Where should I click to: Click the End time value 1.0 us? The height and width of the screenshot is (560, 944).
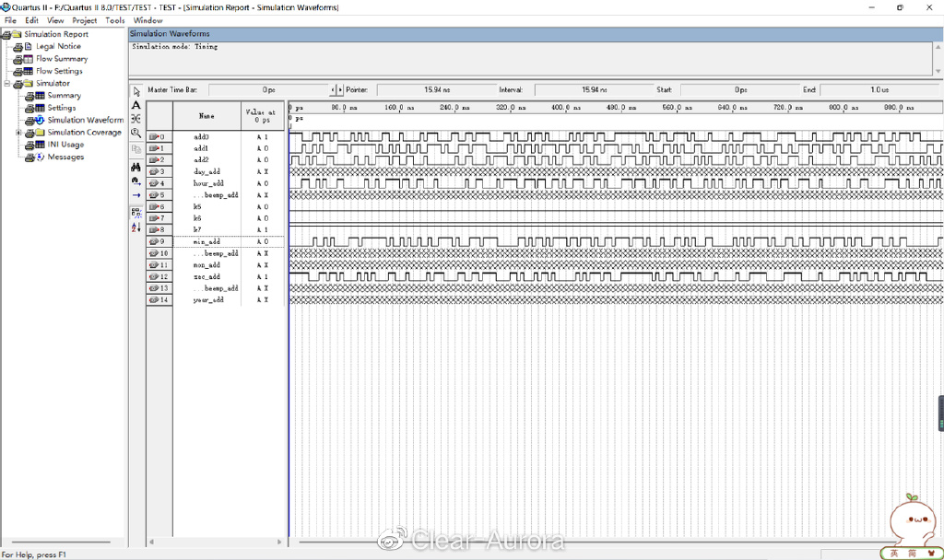click(879, 89)
